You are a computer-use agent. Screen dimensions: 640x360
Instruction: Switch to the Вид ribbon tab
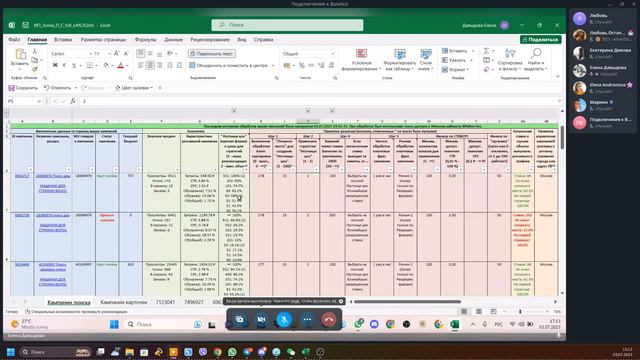click(242, 40)
